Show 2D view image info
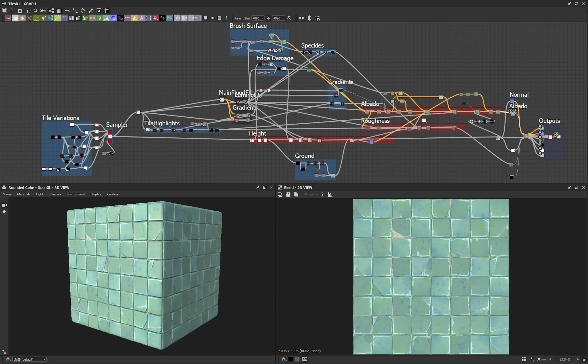 point(322,194)
